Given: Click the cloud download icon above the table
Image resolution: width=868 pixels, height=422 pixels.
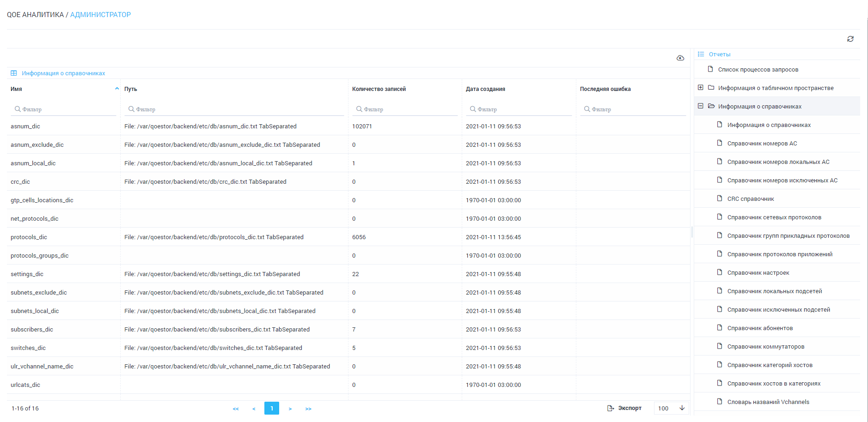Looking at the screenshot, I should 680,58.
